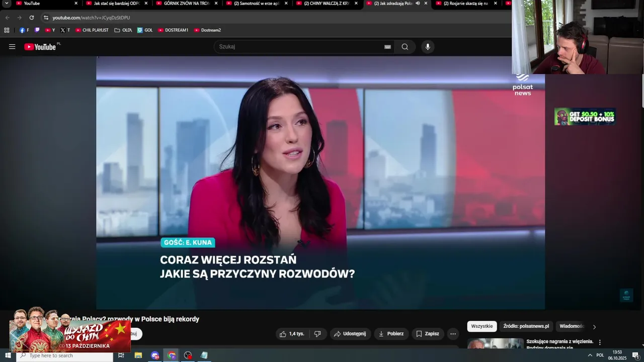This screenshot has height=362, width=644.
Task: Click the Type here to search box
Action: [64, 355]
